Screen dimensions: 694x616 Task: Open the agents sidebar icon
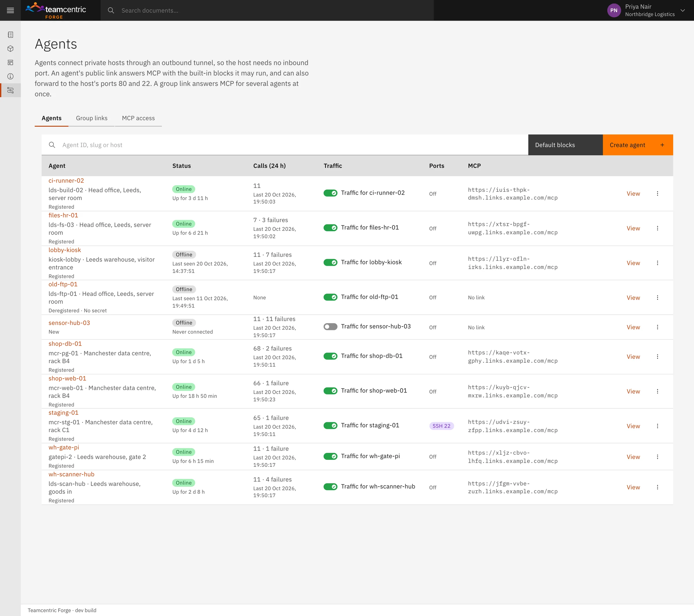[10, 90]
